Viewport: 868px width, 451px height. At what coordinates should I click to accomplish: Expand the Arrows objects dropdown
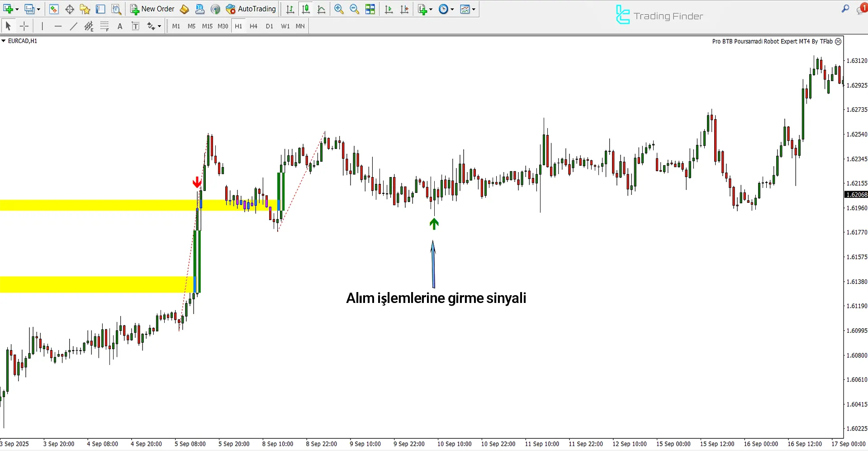point(159,26)
